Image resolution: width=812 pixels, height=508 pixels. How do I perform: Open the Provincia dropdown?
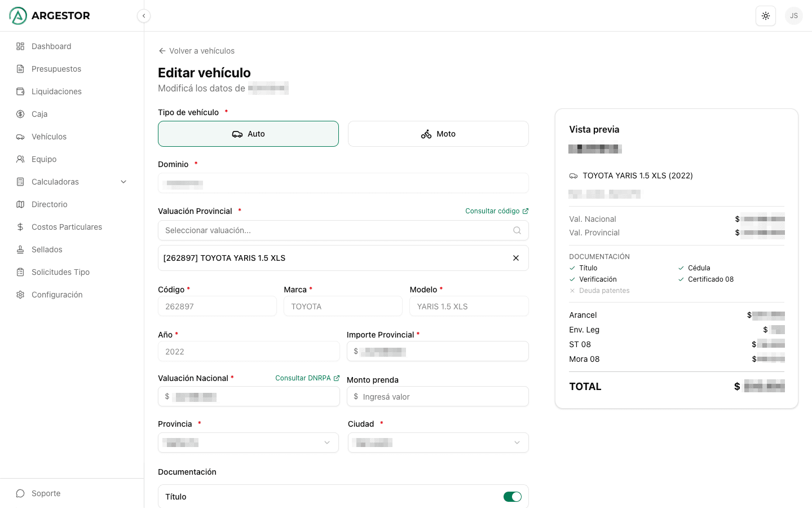point(248,443)
